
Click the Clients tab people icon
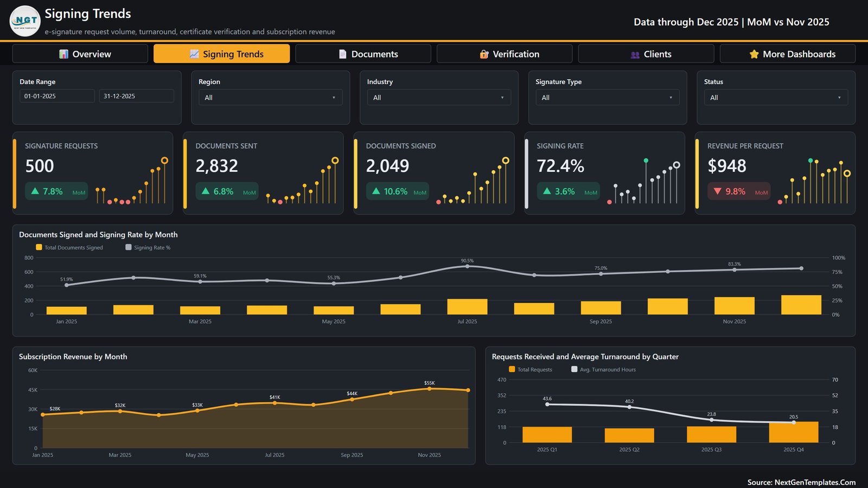(x=635, y=54)
